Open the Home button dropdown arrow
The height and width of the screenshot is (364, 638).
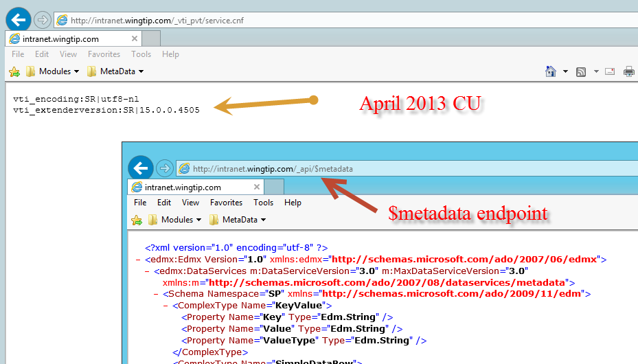coord(565,71)
